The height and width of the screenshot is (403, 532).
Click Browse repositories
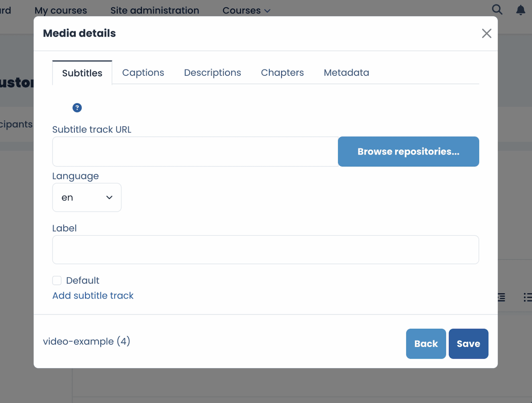point(408,151)
